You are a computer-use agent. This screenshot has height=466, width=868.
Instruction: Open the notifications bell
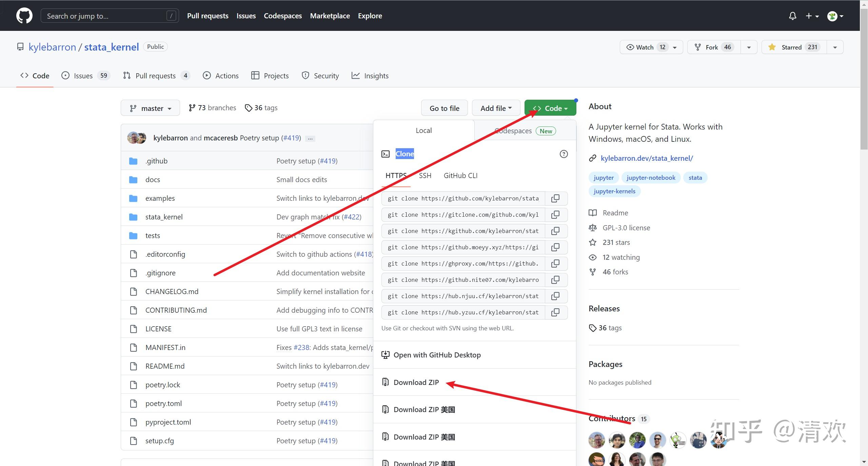point(792,16)
